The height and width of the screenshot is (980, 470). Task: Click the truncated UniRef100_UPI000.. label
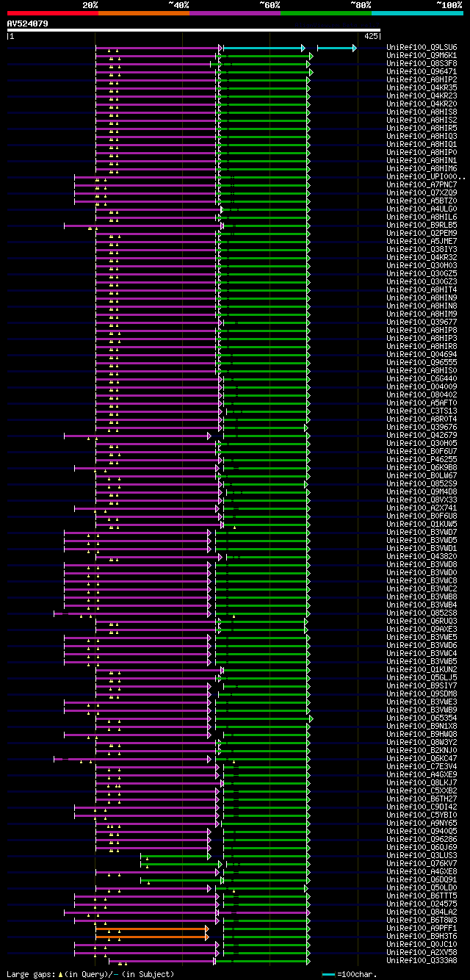point(426,177)
